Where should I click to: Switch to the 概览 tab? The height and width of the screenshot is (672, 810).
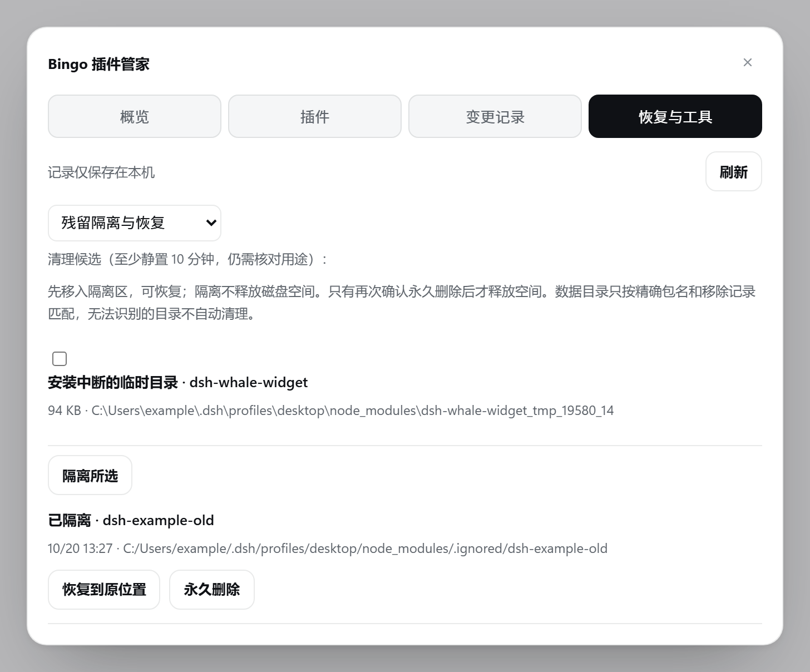pos(135,116)
